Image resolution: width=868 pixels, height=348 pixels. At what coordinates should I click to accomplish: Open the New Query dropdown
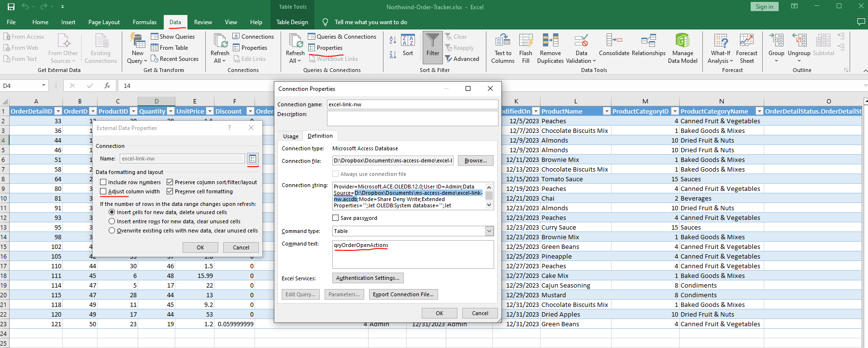(x=137, y=48)
